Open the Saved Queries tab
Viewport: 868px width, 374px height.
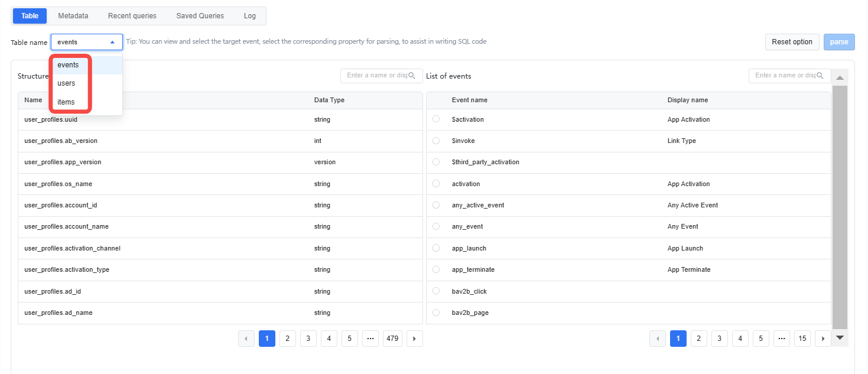click(200, 16)
